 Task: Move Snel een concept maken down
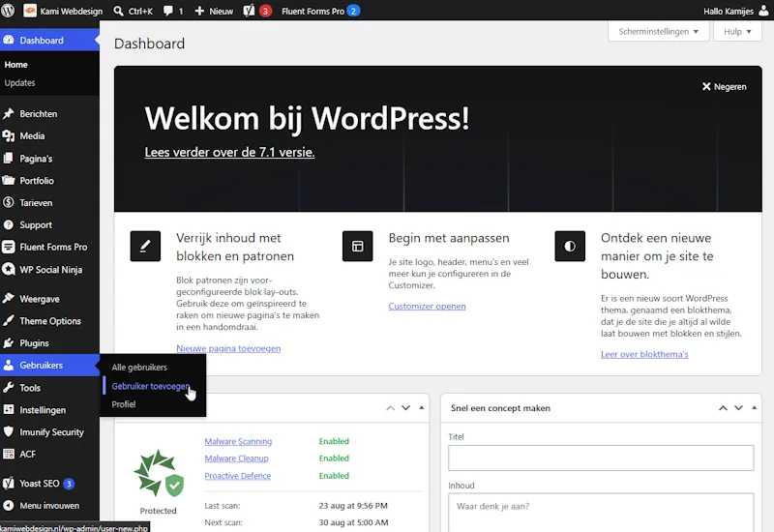click(x=738, y=407)
